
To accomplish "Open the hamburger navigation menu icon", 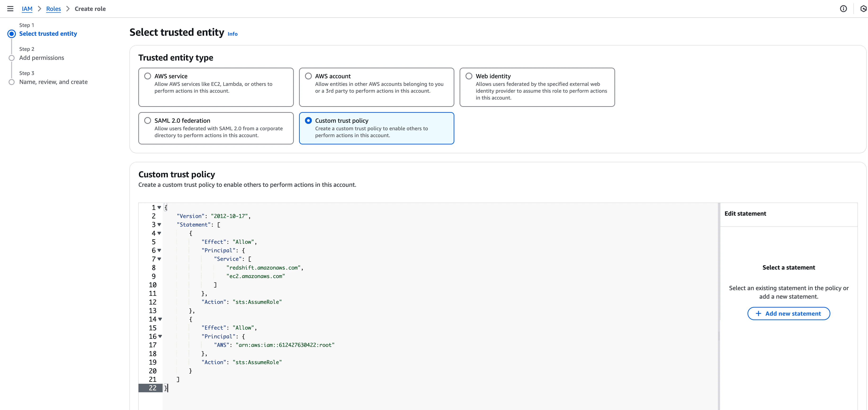I will pos(10,9).
